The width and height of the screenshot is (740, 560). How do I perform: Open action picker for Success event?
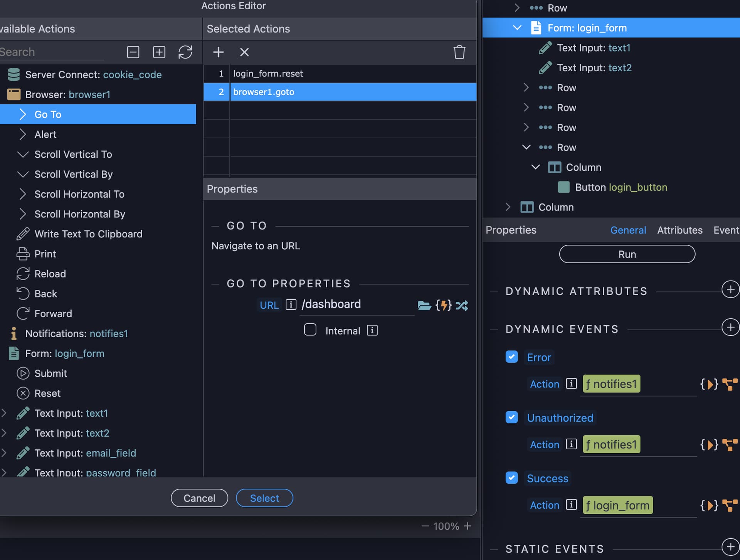click(709, 505)
